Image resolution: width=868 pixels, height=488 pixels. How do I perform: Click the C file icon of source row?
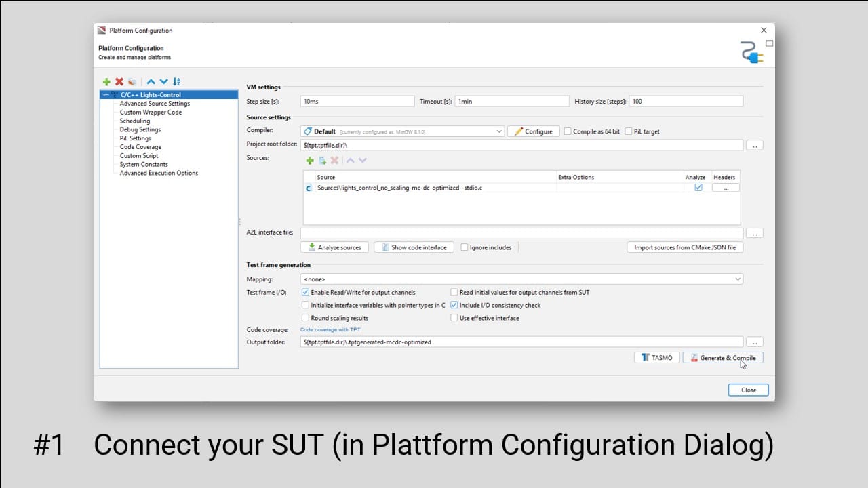click(x=309, y=188)
